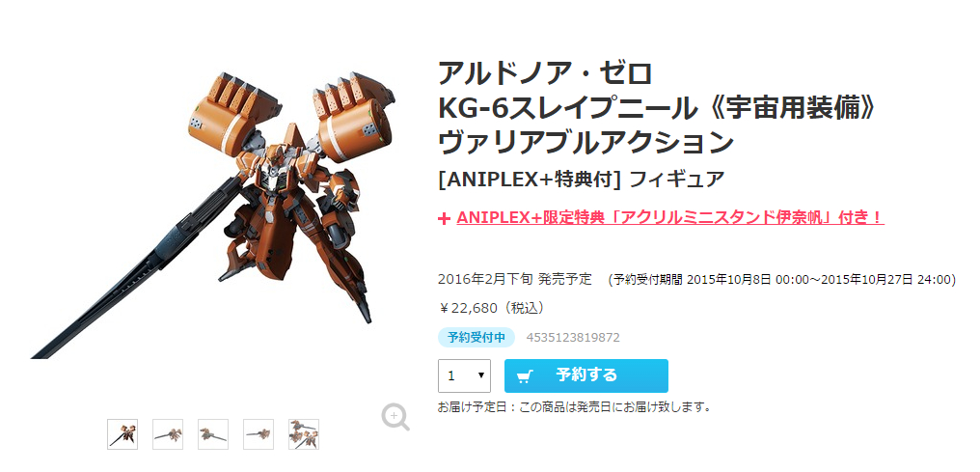Select the second product thumbnail
The image size is (980, 472).
pyautogui.click(x=168, y=434)
